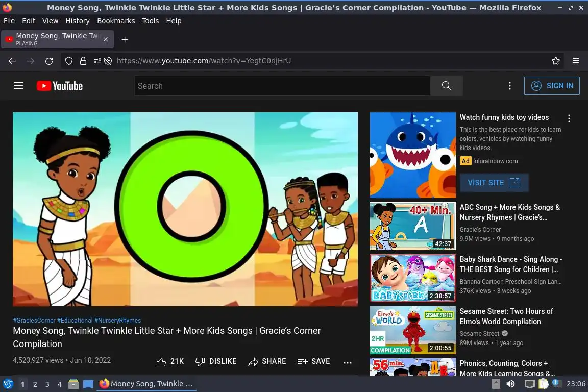Viewport: 588px width, 392px height.
Task: Click the tray clipboard icon
Action: tap(544, 384)
